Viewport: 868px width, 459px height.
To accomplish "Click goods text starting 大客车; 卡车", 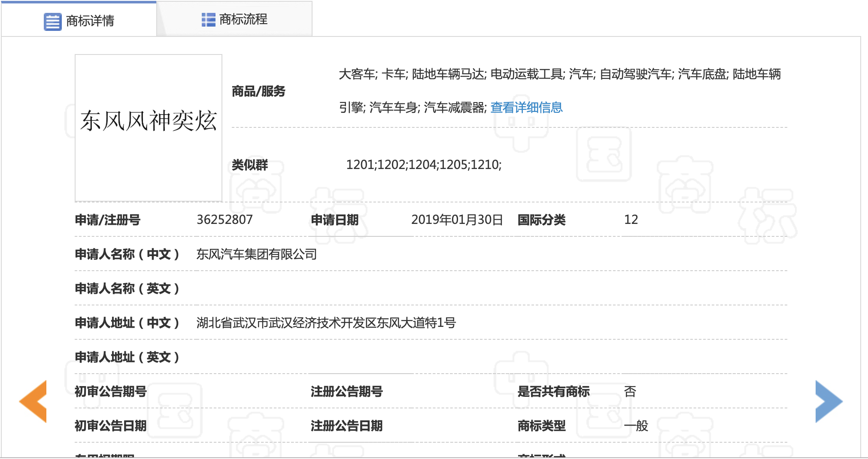I will click(x=560, y=74).
